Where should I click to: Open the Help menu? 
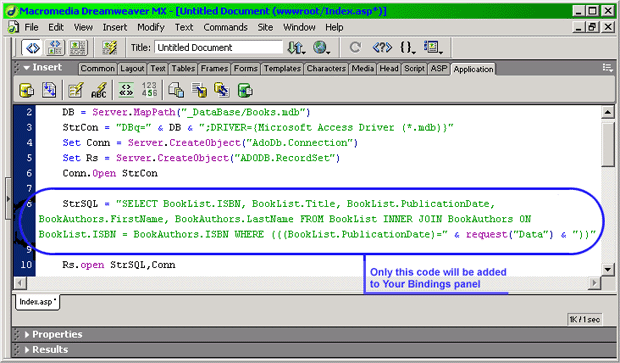point(334,27)
